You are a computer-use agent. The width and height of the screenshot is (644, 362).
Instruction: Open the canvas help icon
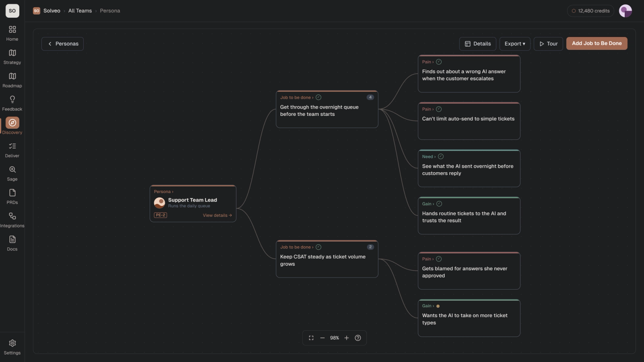[x=358, y=338]
